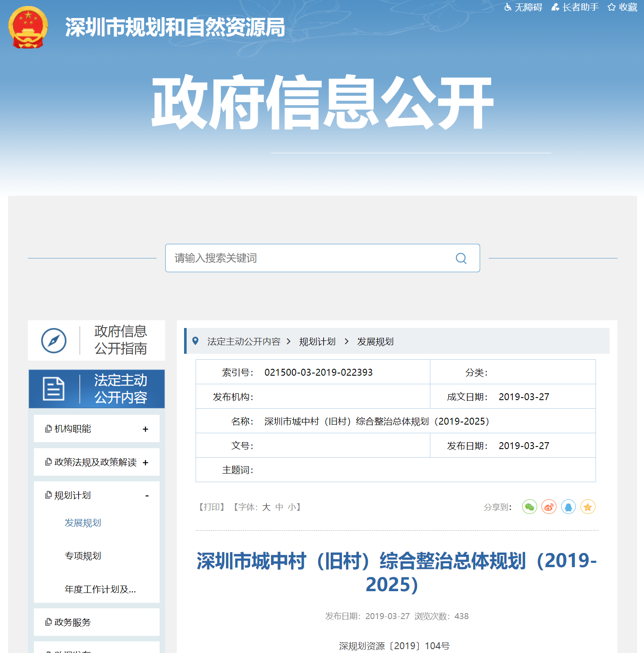The image size is (644, 653).
Task: Share article to Weibo
Action: pyautogui.click(x=549, y=507)
